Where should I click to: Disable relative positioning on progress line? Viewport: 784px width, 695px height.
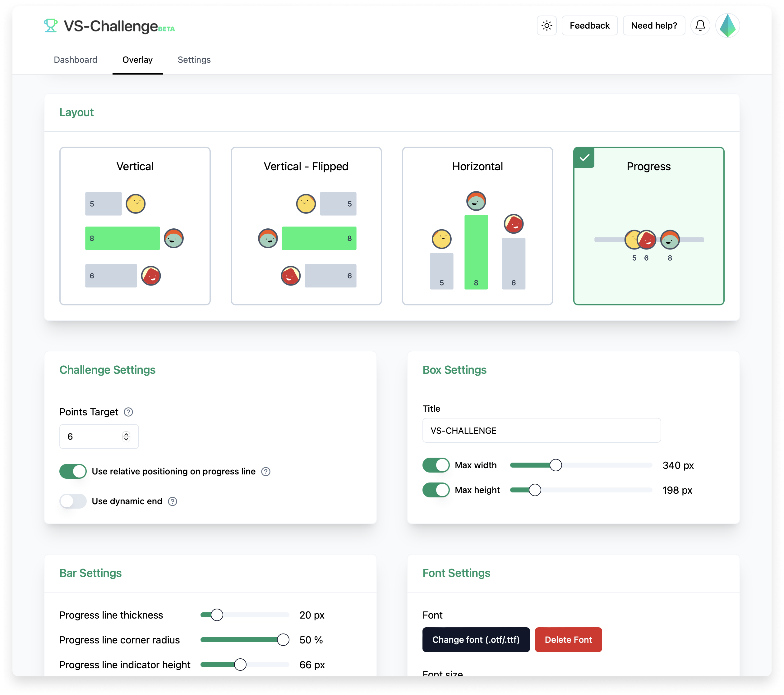[73, 472]
